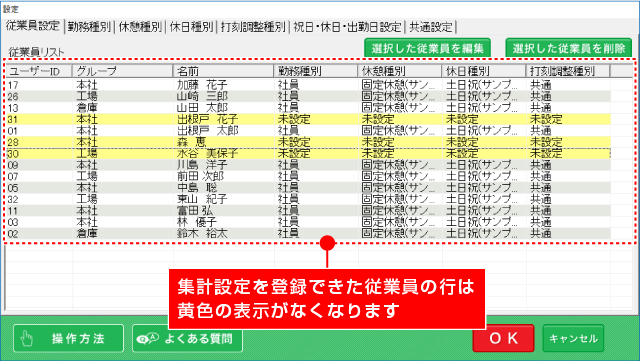640x362 pixels.
Task: Click the 名前 column header
Action: 224,71
